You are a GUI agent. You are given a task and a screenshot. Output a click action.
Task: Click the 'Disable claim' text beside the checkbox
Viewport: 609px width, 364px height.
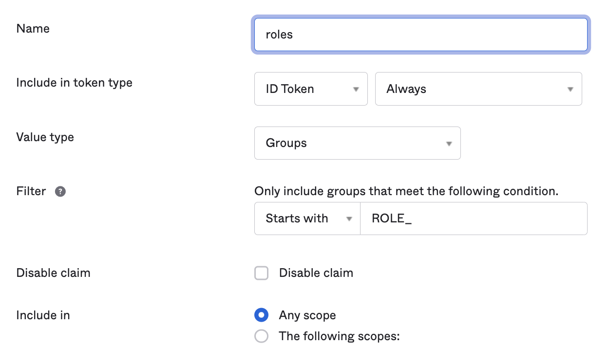(x=316, y=273)
